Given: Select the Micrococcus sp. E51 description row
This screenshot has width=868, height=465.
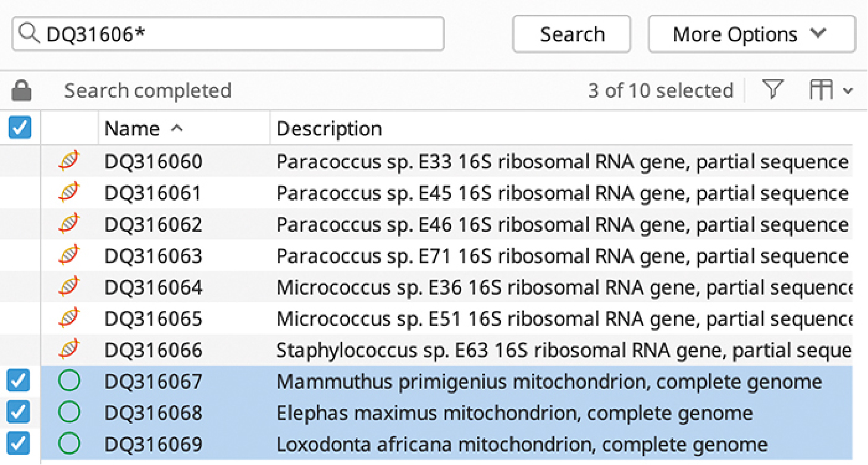Looking at the screenshot, I should (562, 319).
